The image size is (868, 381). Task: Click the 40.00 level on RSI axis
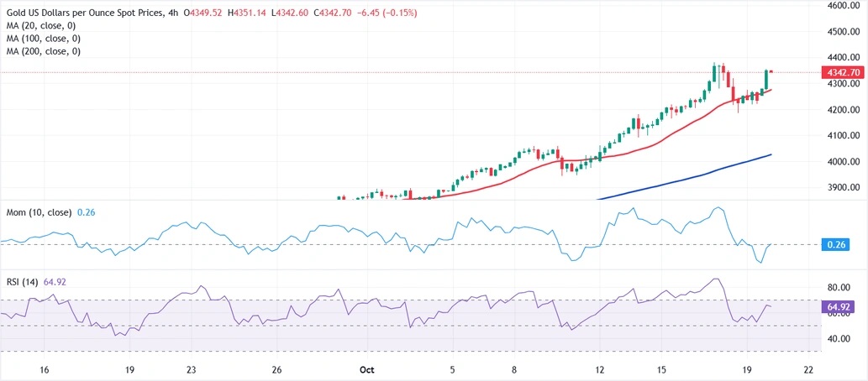[x=839, y=339]
